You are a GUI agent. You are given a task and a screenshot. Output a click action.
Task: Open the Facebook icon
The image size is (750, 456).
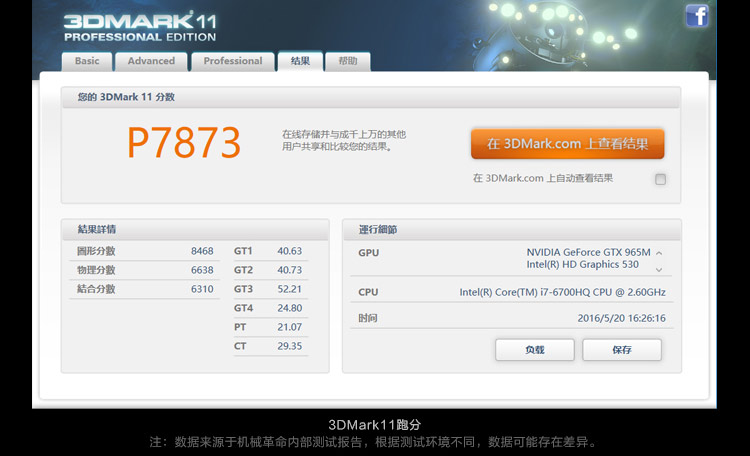696,15
